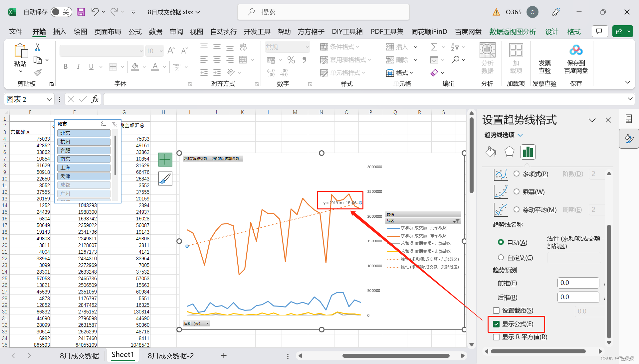Click the Wrap Text icon
This screenshot has width=639, height=364.
243,47
